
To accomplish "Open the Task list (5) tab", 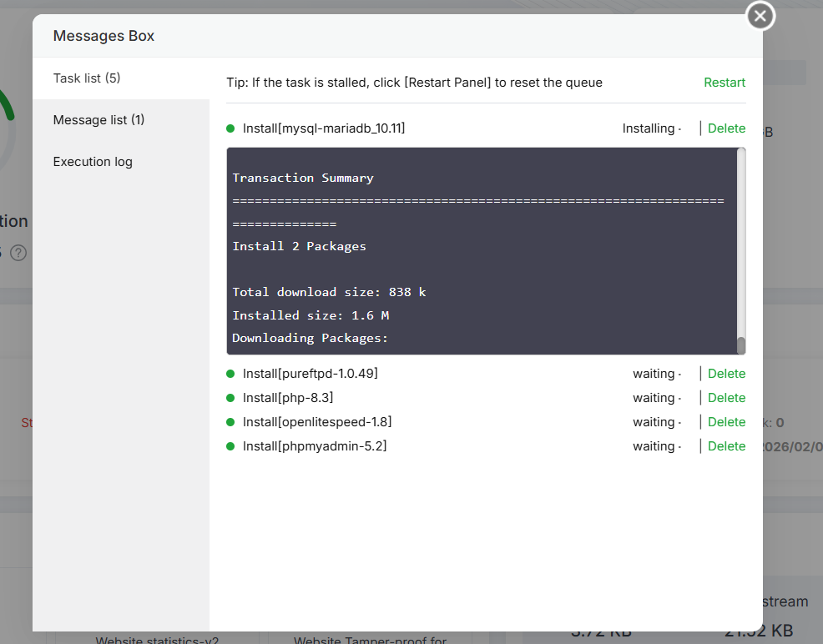I will click(x=87, y=78).
